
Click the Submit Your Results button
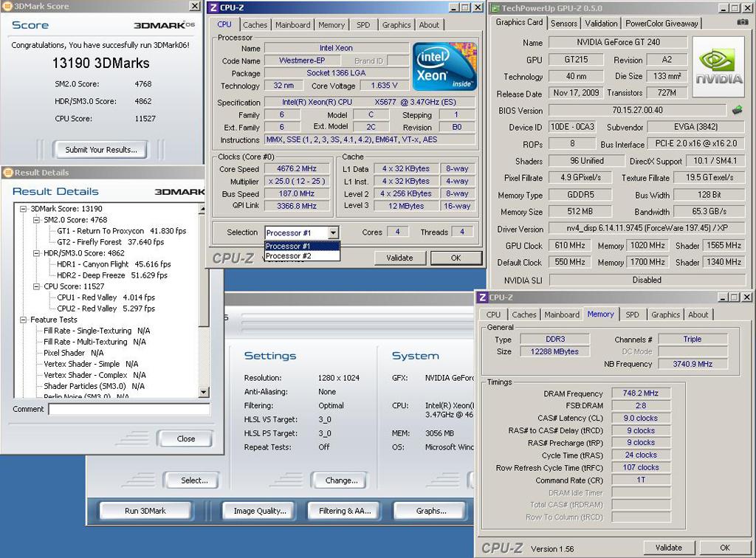pyautogui.click(x=100, y=150)
